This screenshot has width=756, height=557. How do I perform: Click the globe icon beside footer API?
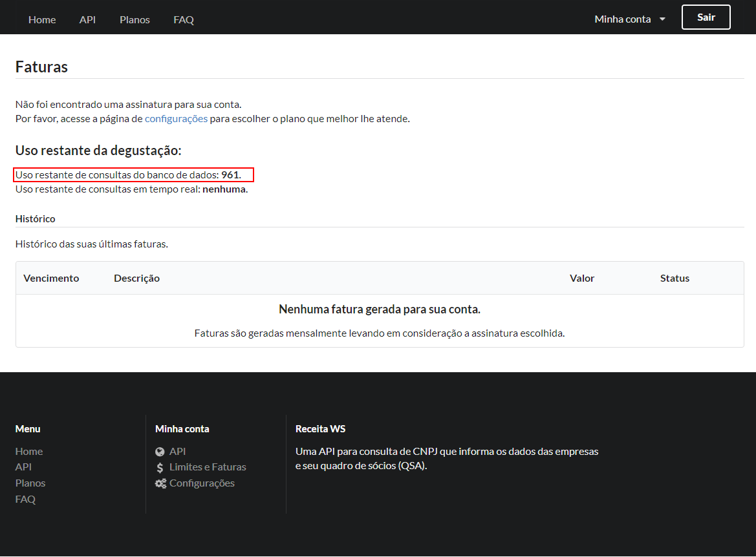pyautogui.click(x=160, y=452)
